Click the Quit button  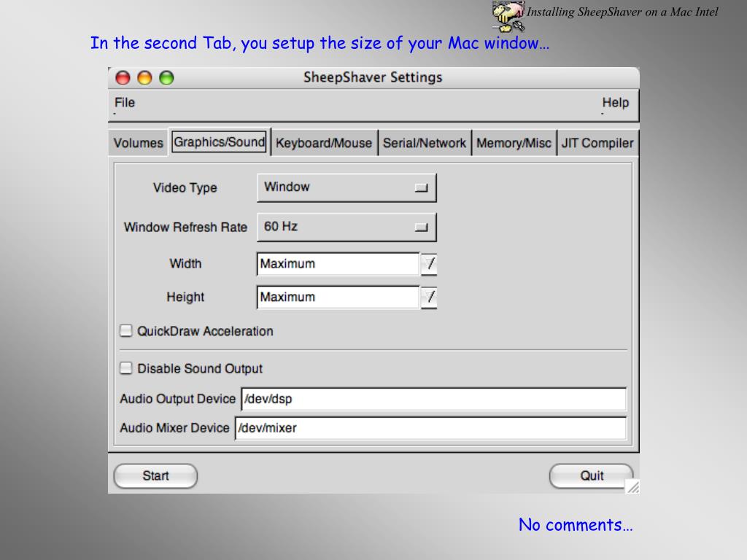pyautogui.click(x=591, y=475)
